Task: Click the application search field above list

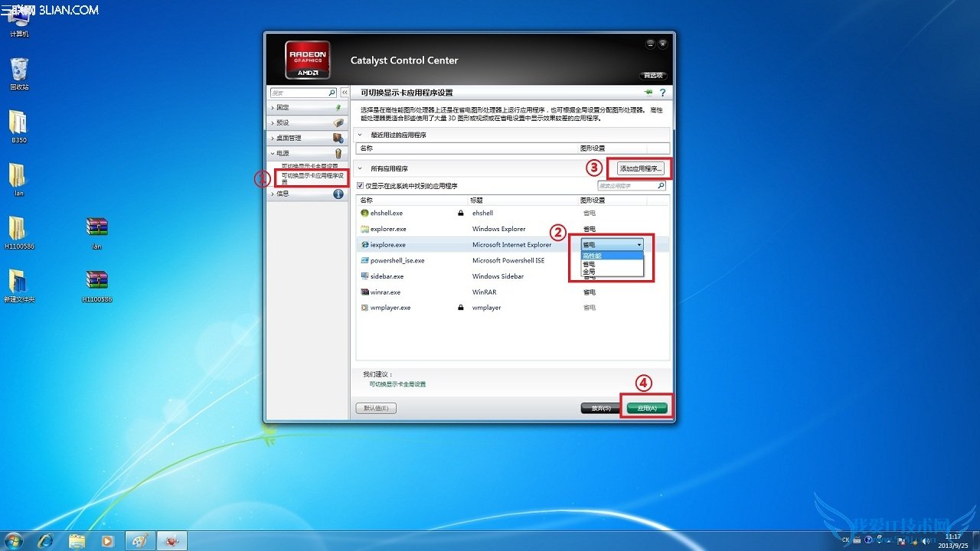Action: click(x=626, y=186)
